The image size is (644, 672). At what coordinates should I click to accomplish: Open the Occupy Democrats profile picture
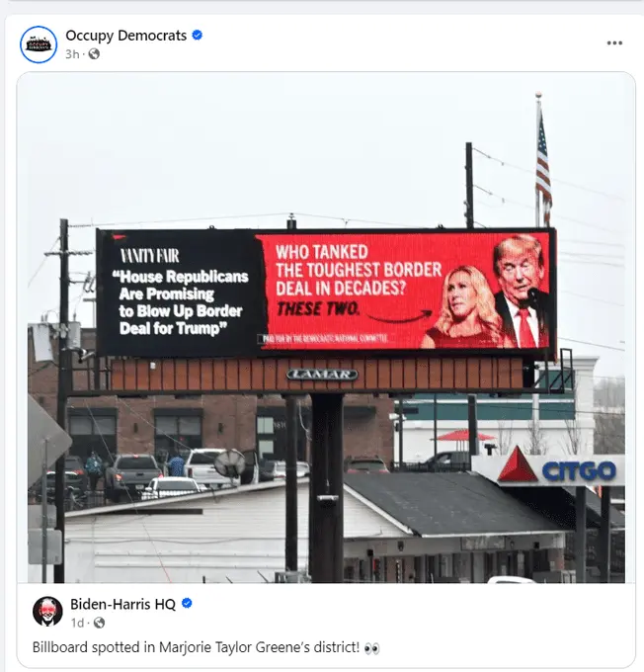39,44
